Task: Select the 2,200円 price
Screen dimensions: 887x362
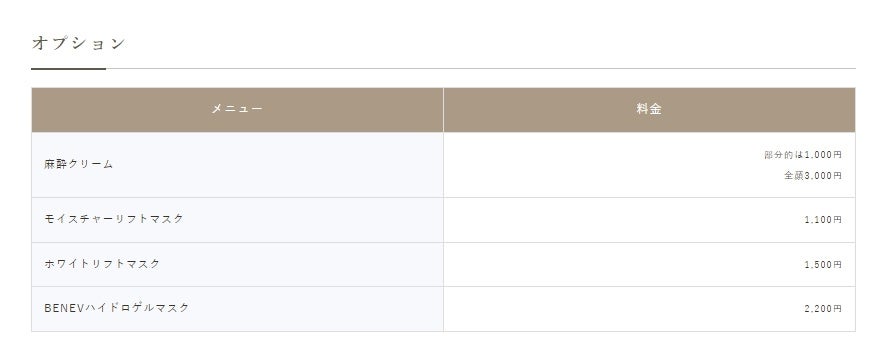Action: pos(823,309)
